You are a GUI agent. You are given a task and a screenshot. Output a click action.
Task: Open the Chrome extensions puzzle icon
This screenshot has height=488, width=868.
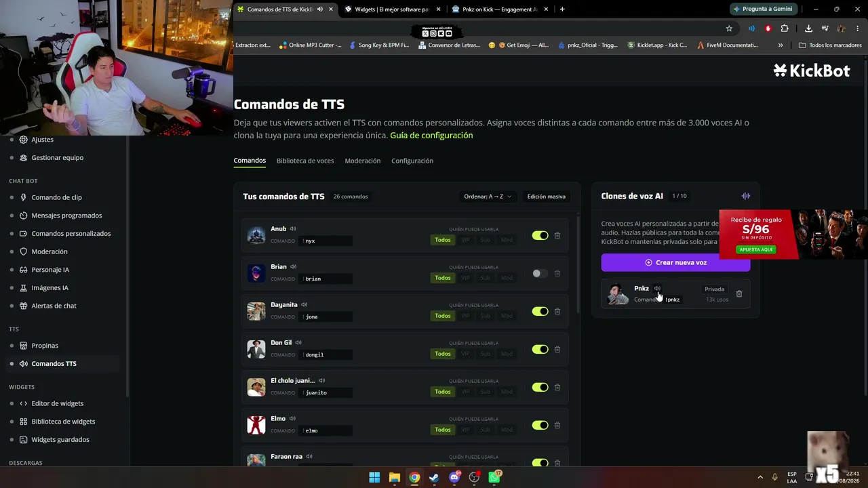[x=785, y=28]
